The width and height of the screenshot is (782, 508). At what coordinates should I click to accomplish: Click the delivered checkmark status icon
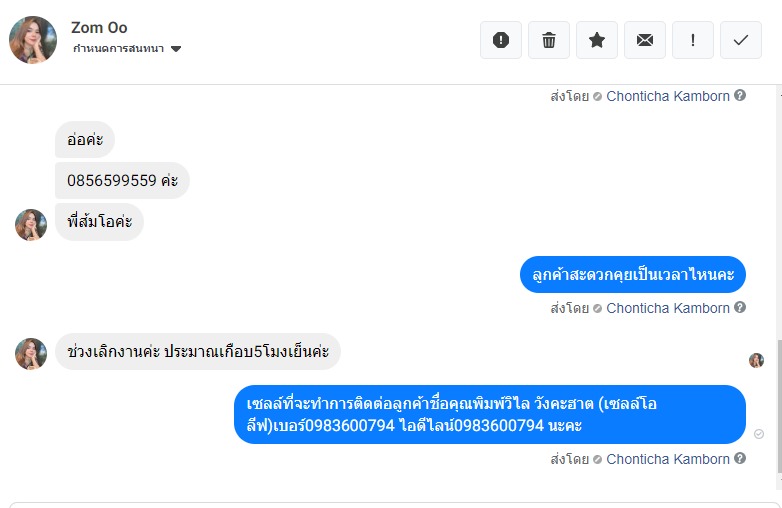(x=759, y=434)
